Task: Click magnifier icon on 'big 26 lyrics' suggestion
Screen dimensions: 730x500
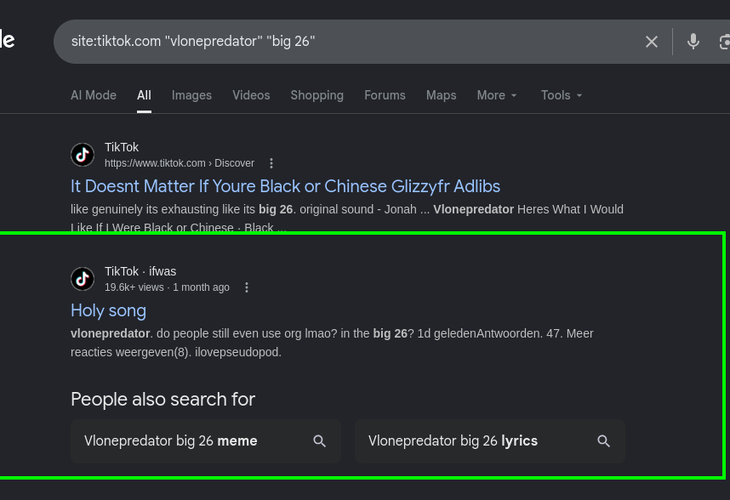Action: click(603, 441)
